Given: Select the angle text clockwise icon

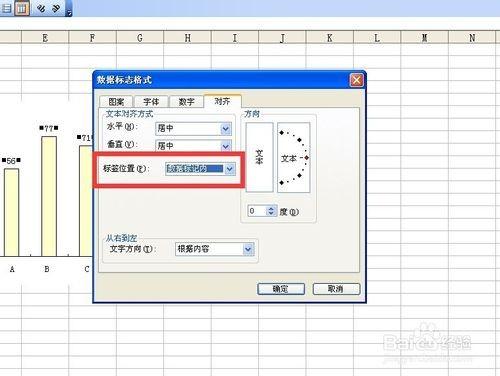Looking at the screenshot, I should click(41, 8).
